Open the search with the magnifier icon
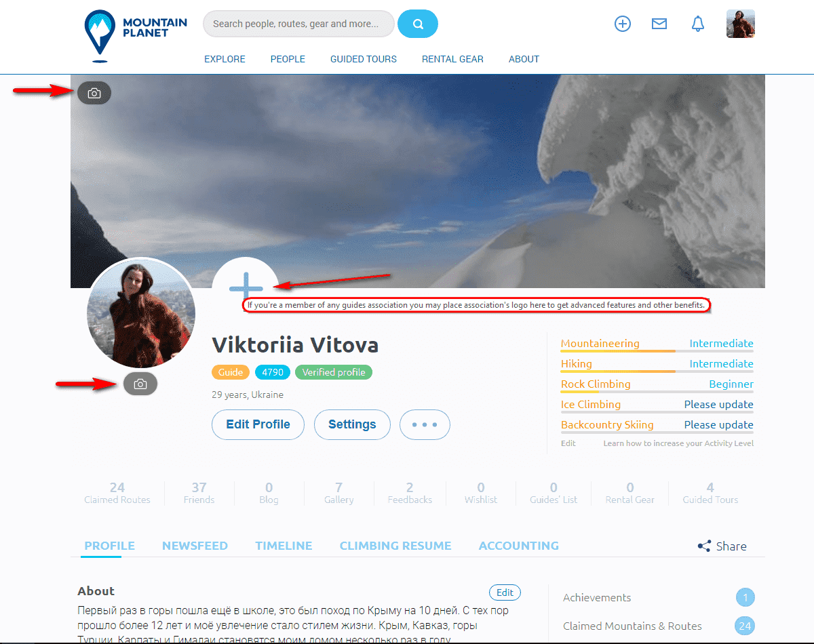The height and width of the screenshot is (644, 814). [x=417, y=23]
